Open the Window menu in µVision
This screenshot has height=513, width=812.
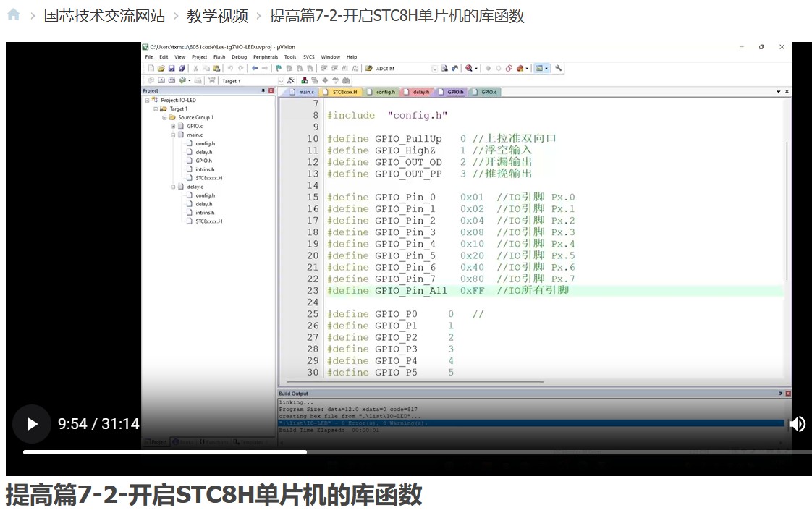click(331, 57)
